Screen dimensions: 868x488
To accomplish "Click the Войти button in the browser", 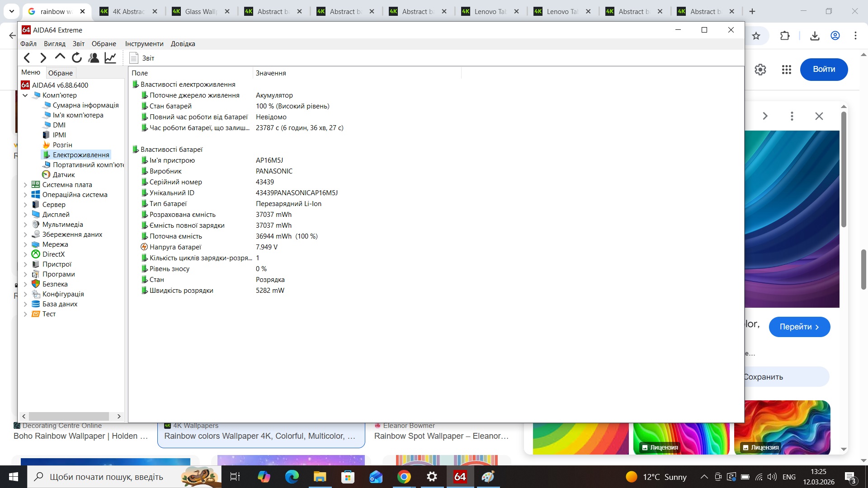I will (823, 69).
